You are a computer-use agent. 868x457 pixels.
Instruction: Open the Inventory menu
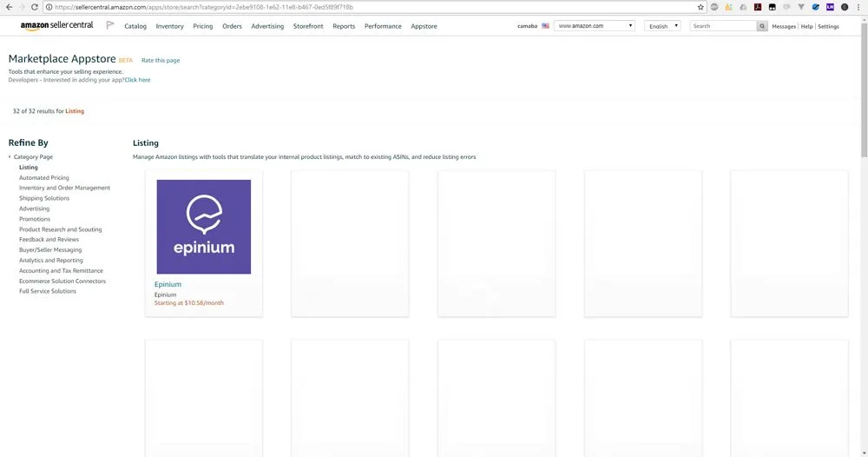coord(169,26)
